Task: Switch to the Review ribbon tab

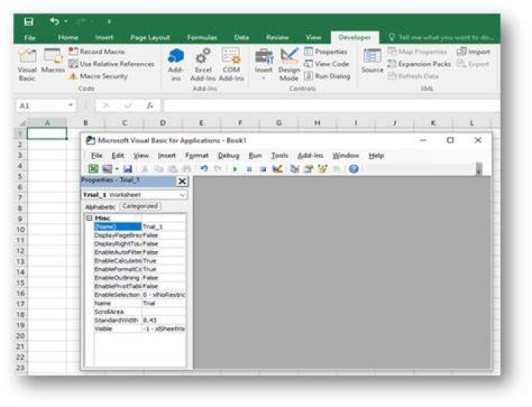Action: (x=277, y=38)
